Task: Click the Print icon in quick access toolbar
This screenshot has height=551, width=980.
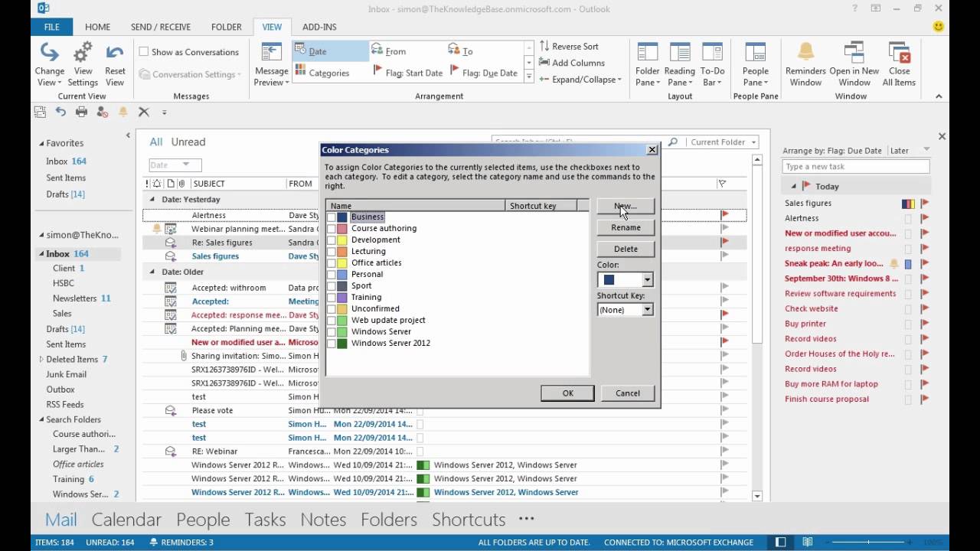Action: click(x=81, y=112)
